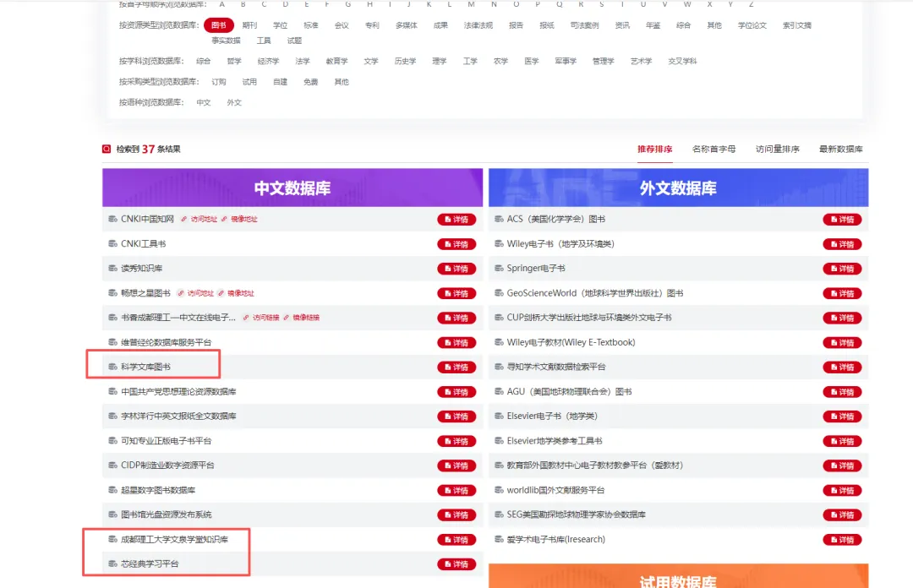Screen dimensions: 913x588
Task: Filter databases by purchase type 自建
Action: pos(280,81)
